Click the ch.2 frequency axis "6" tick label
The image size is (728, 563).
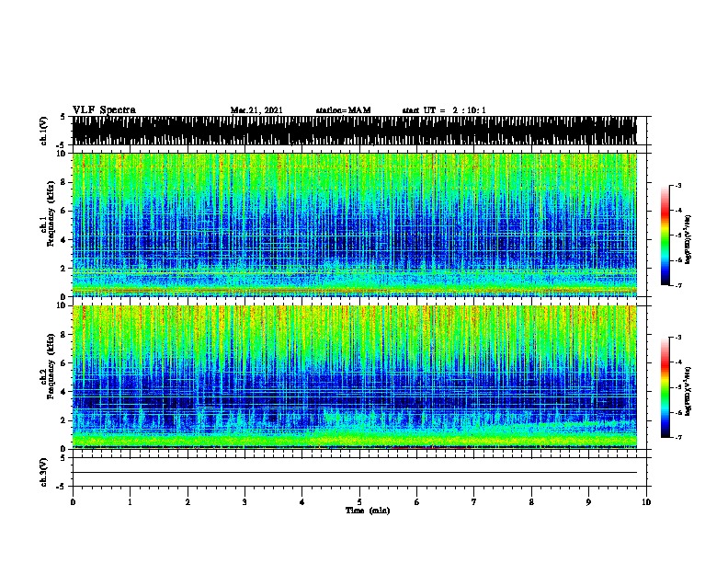tap(63, 362)
